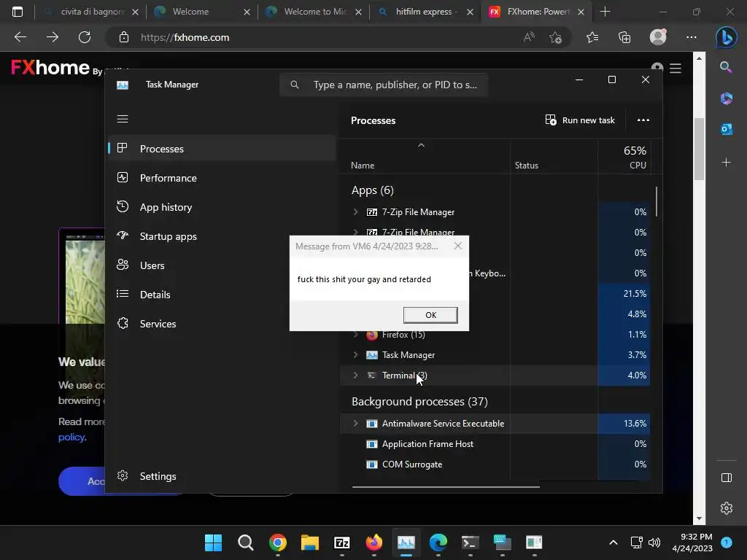The height and width of the screenshot is (560, 747).
Task: Open a new browser tab
Action: click(x=605, y=12)
